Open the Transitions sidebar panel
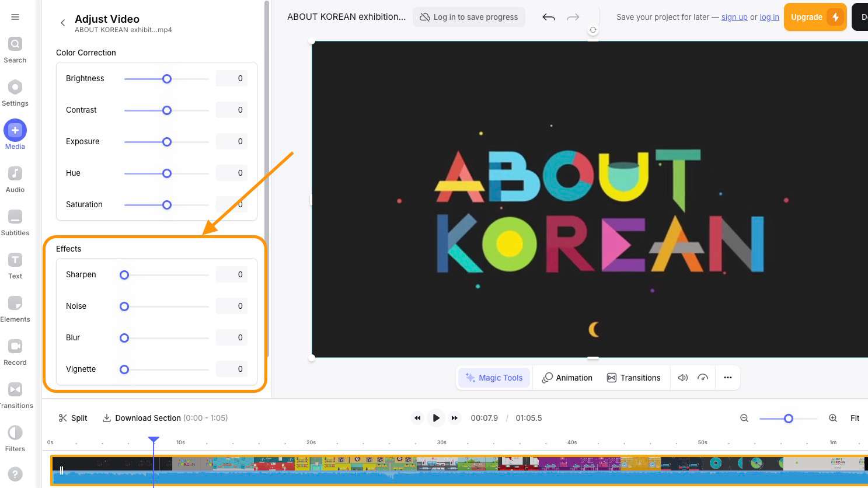 (x=15, y=396)
